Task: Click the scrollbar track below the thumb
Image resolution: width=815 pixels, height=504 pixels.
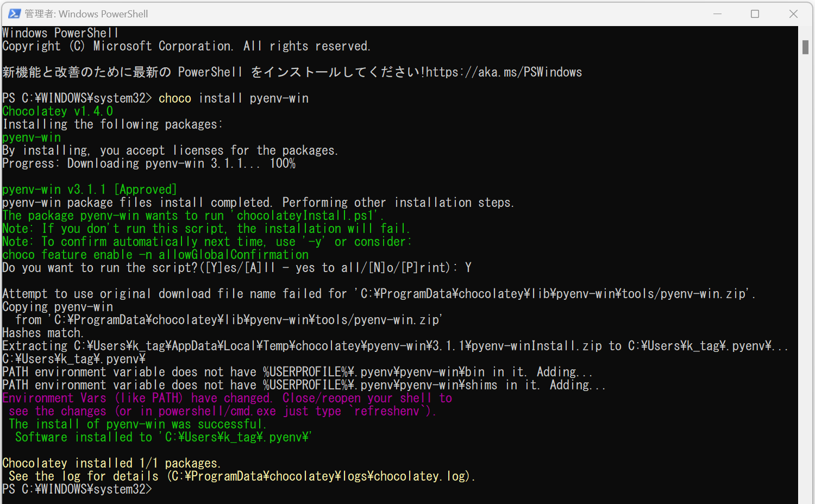Action: pyautogui.click(x=806, y=272)
